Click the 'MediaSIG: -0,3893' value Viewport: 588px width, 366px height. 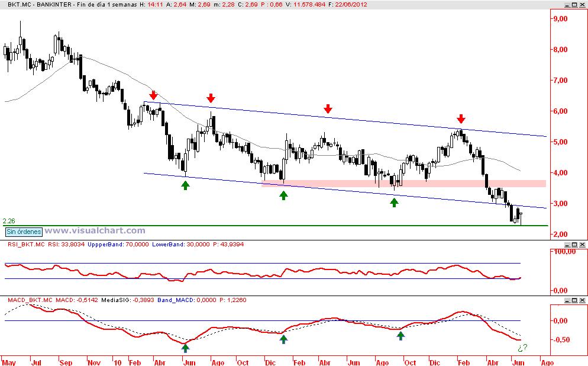coord(127,300)
